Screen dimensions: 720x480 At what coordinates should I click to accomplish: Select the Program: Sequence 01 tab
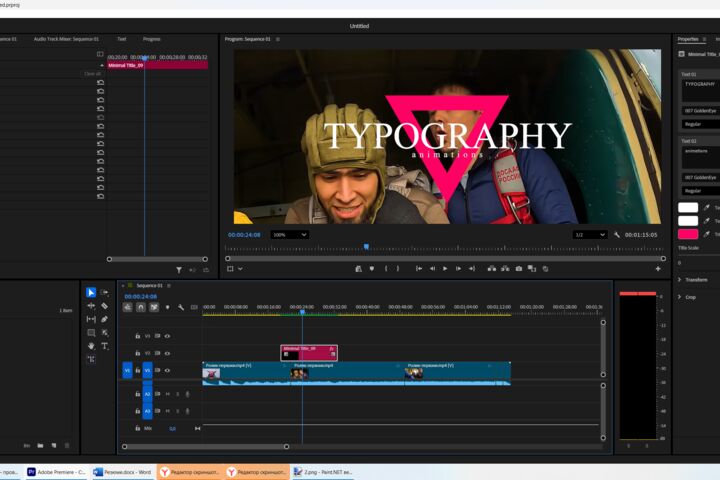point(248,39)
